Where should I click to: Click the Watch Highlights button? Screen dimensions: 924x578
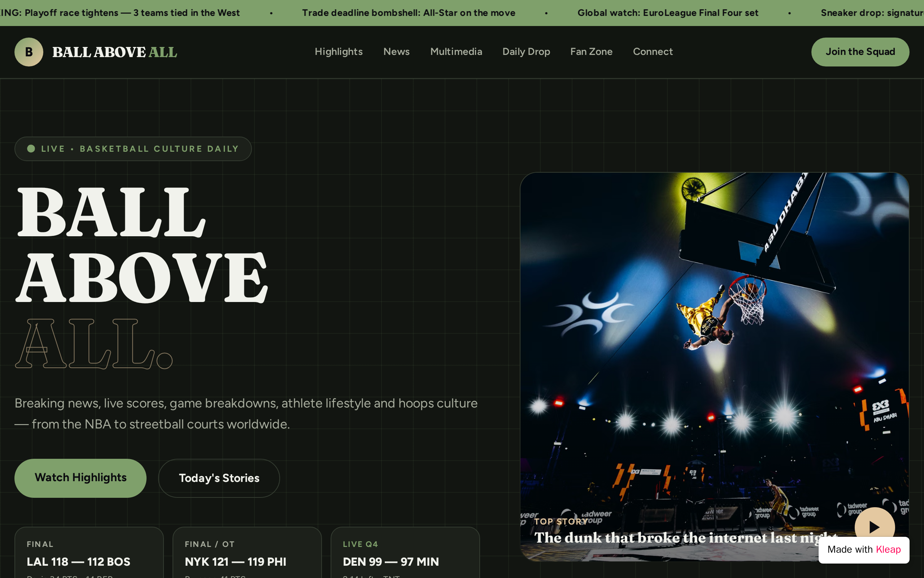click(x=80, y=478)
